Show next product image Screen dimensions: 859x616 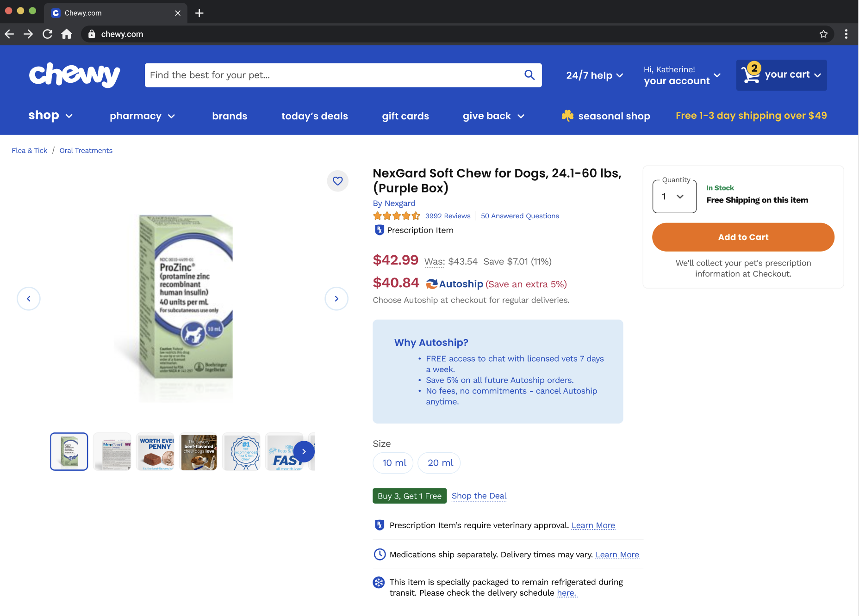click(336, 299)
